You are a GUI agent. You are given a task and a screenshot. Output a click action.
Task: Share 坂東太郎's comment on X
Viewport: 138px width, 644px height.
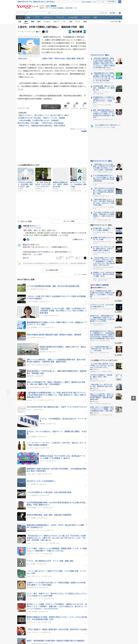pyautogui.click(x=24, y=239)
